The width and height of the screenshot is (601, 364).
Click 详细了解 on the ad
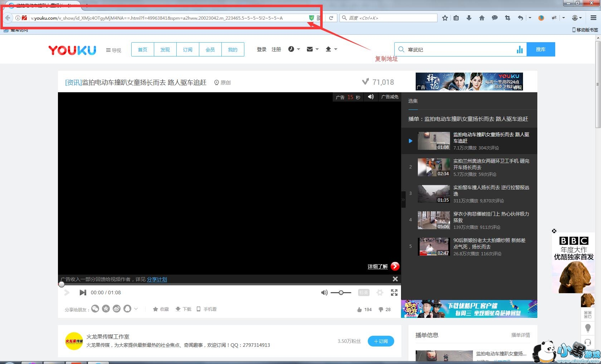[378, 266]
